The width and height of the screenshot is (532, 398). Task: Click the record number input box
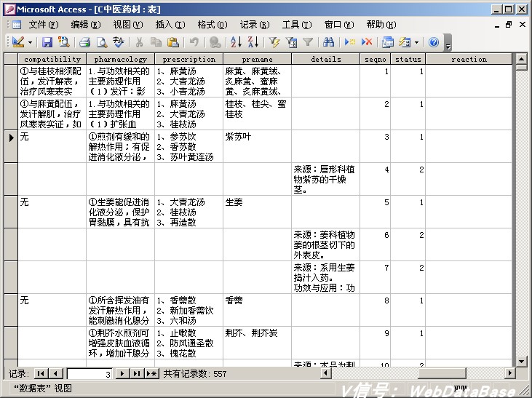[x=90, y=374]
